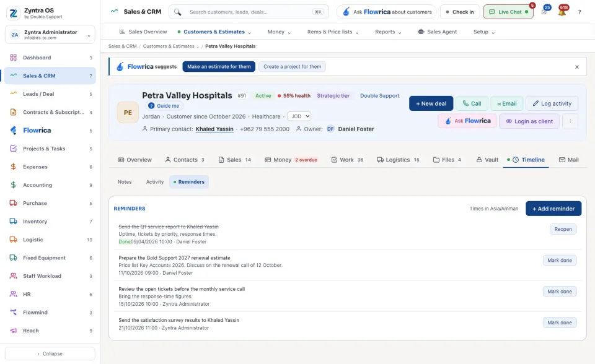Screen dimensions: 595x364
Task: Open the tasks icon with 25 badge
Action: (x=544, y=12)
